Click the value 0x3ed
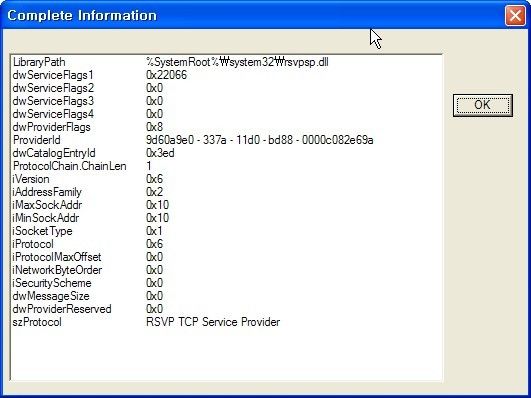Image resolution: width=531 pixels, height=398 pixels. pos(160,153)
